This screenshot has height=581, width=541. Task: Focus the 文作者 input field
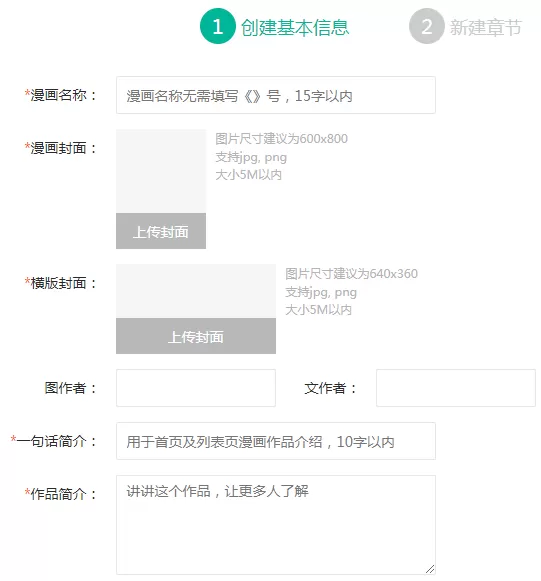point(456,388)
